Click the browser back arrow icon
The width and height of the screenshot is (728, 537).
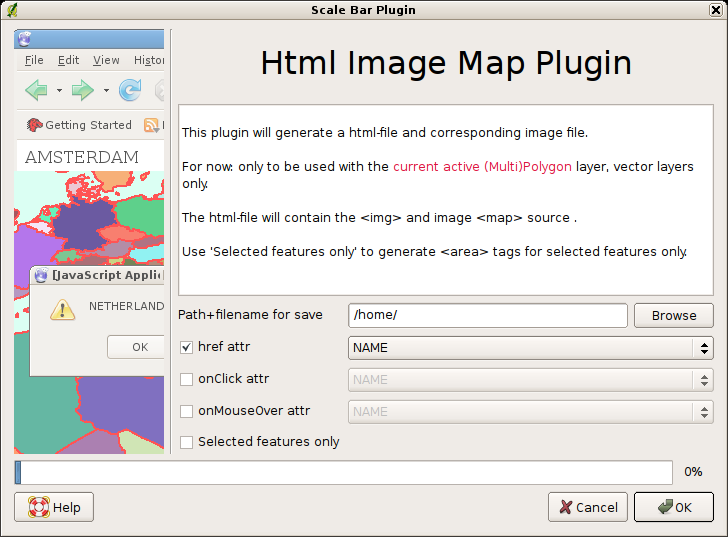(35, 91)
